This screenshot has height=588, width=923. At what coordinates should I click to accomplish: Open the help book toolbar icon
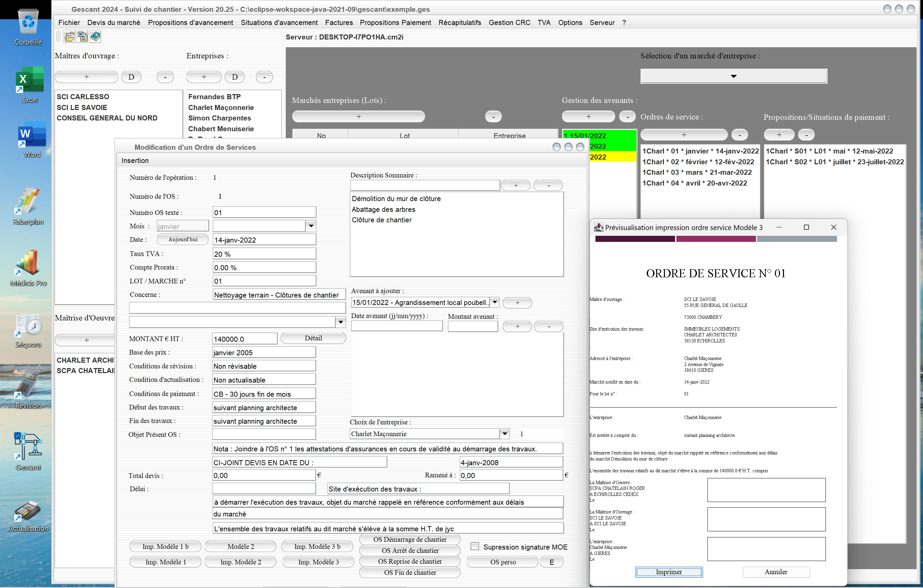[95, 37]
